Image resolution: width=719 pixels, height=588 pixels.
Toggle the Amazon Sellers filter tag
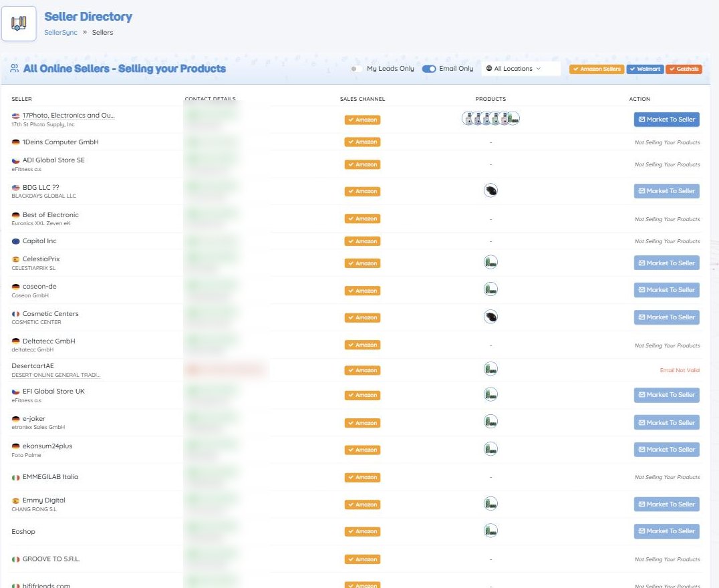(x=597, y=69)
